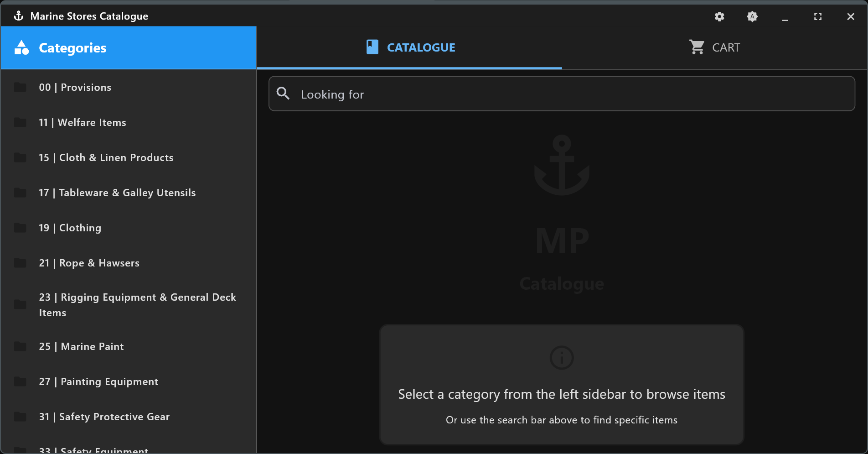Click folder icon beside Rigging Equipment
This screenshot has width=868, height=454.
click(x=20, y=305)
